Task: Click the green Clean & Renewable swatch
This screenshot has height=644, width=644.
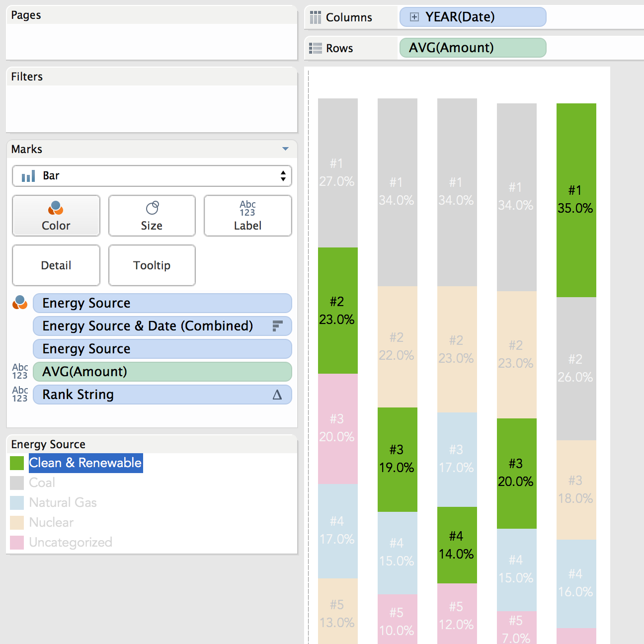Action: click(x=17, y=463)
